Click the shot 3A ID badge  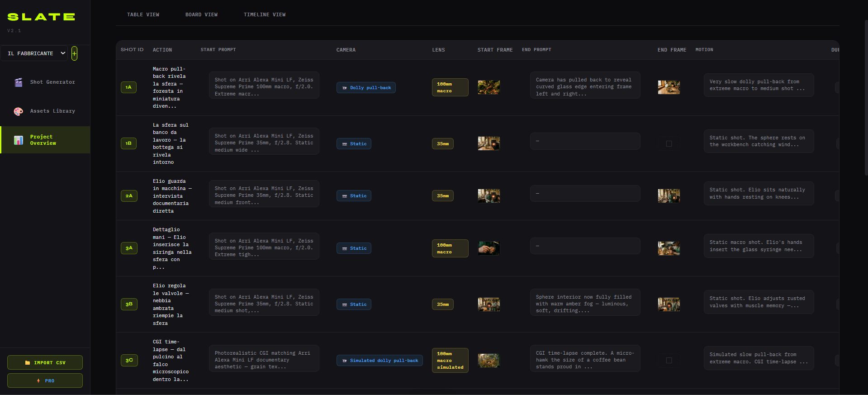pyautogui.click(x=128, y=248)
